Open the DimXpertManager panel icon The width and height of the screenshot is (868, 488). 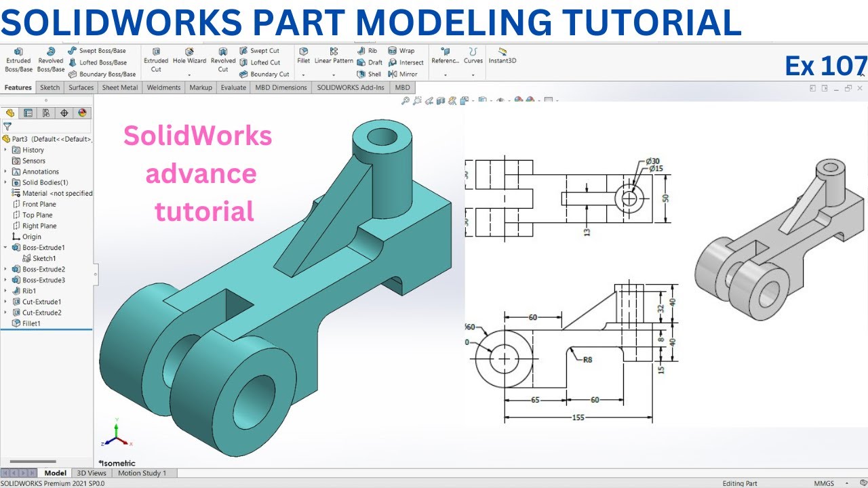(64, 113)
